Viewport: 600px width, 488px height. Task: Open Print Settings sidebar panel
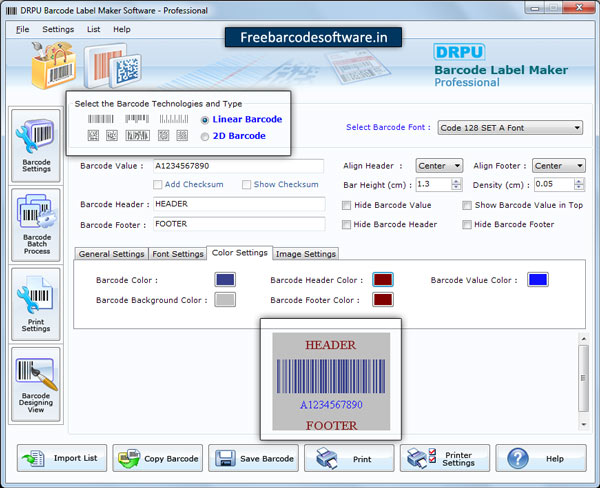(36, 304)
